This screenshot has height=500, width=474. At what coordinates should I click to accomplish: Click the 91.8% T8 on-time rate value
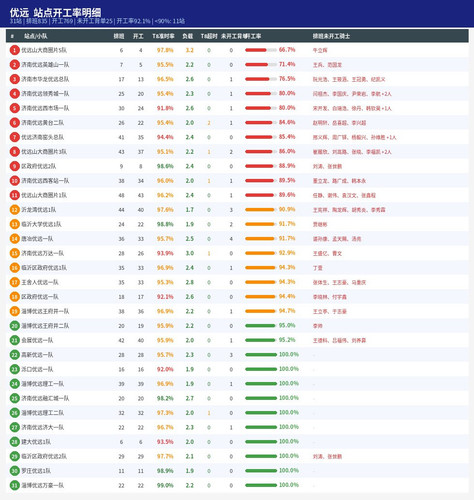coord(165,108)
